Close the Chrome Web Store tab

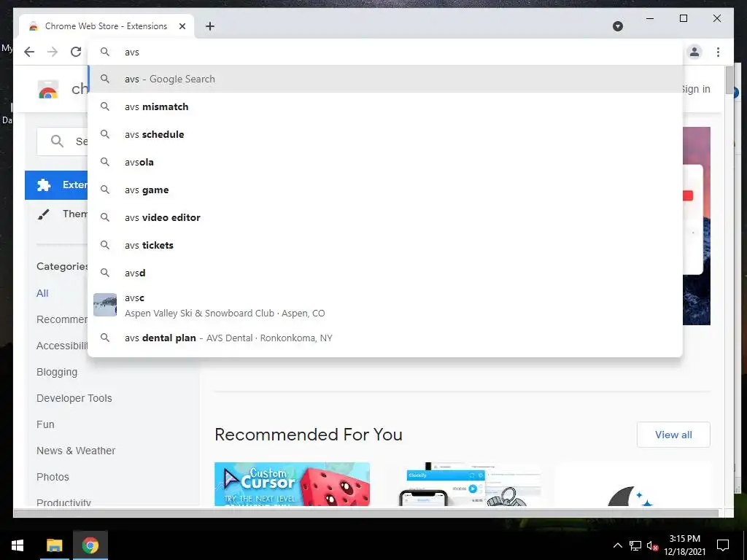pyautogui.click(x=182, y=26)
